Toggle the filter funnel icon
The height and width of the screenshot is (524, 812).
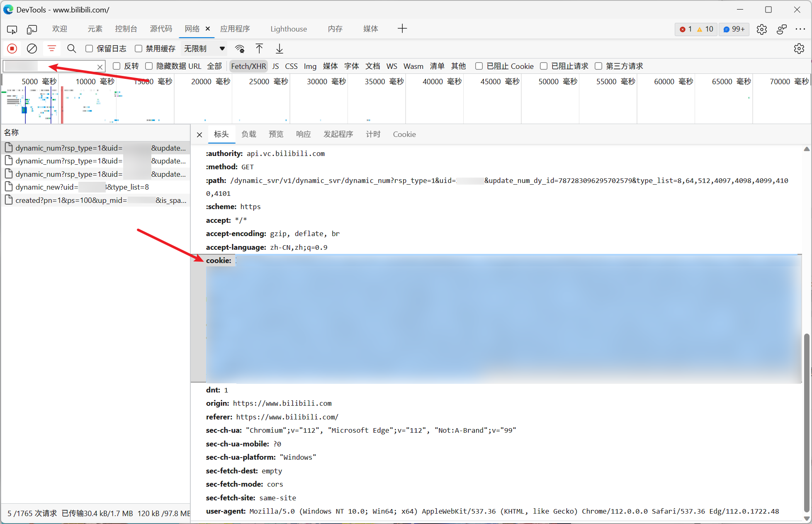52,49
